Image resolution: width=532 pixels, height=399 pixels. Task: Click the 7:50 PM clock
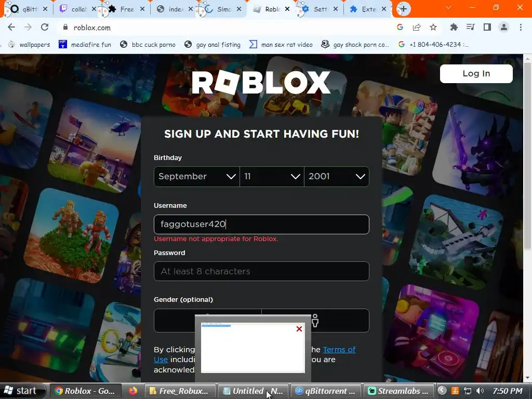click(508, 391)
